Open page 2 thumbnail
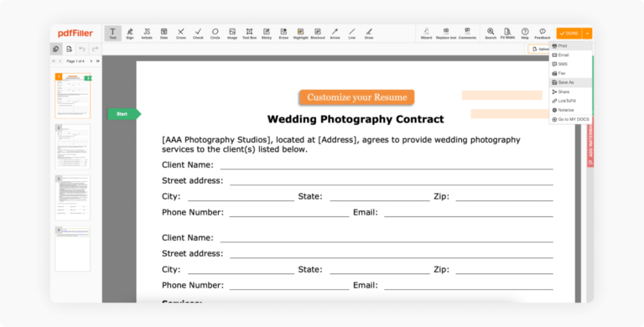Screen dimensions: 644x327 73,147
